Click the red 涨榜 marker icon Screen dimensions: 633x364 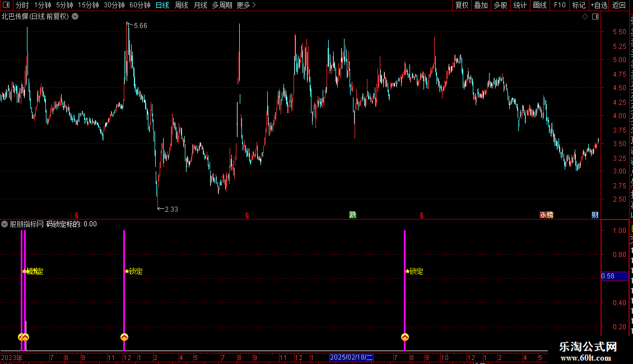click(x=546, y=214)
